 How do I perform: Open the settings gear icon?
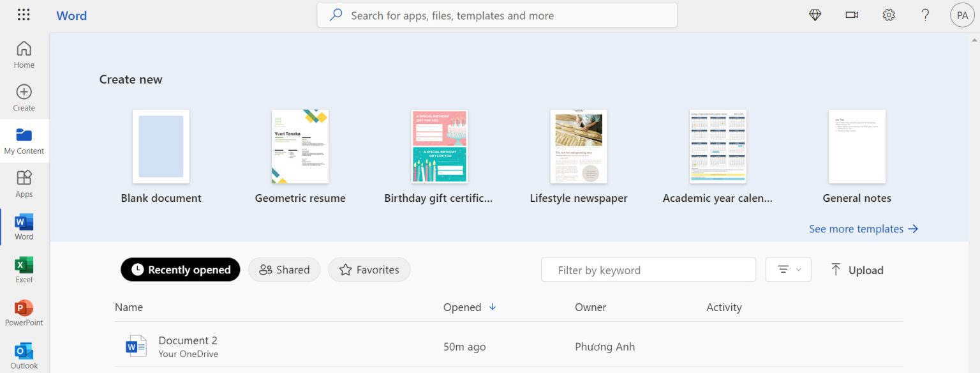click(888, 15)
